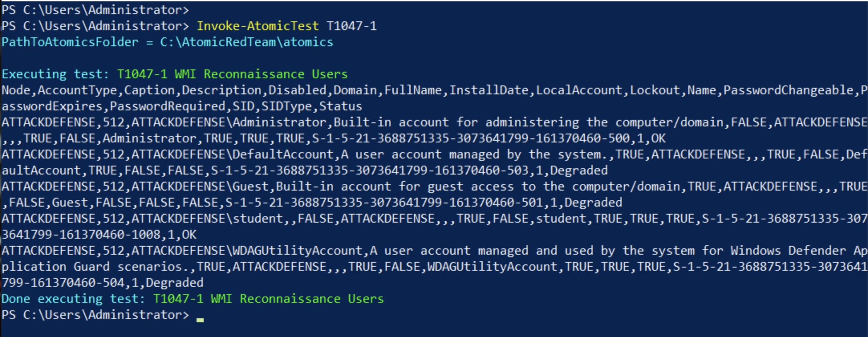Click the "1008,1,OK" student status text
The image size is (868, 337).
(164, 235)
